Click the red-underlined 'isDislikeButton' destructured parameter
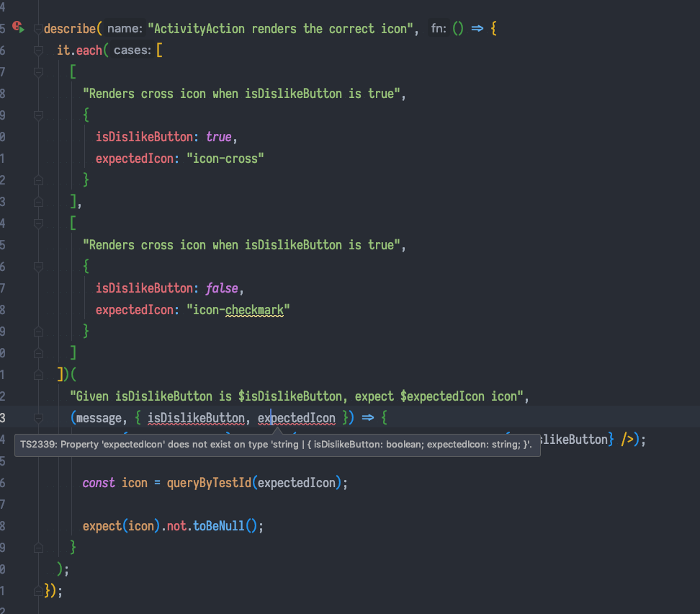Screen dimensions: 700x614 point(196,418)
